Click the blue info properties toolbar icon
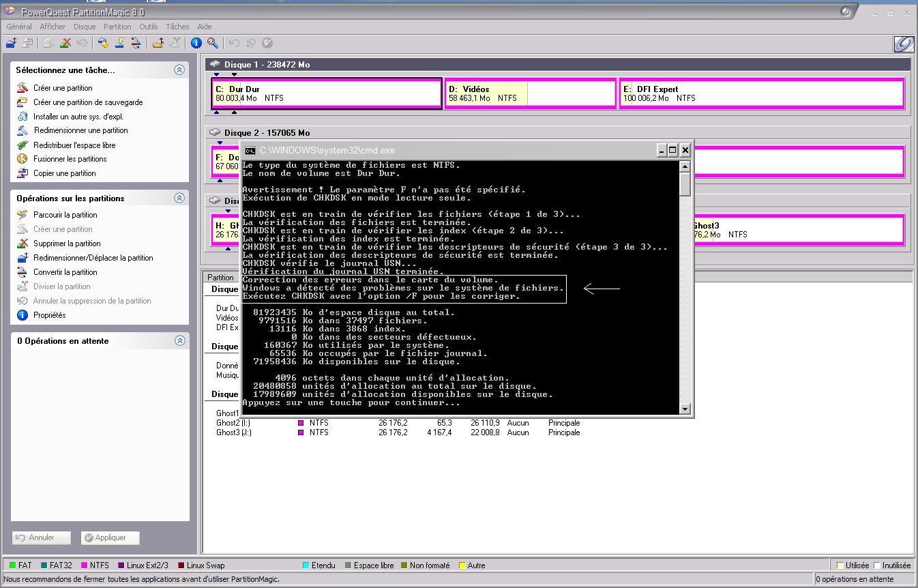Viewport: 918px width, 588px height. tap(196, 43)
